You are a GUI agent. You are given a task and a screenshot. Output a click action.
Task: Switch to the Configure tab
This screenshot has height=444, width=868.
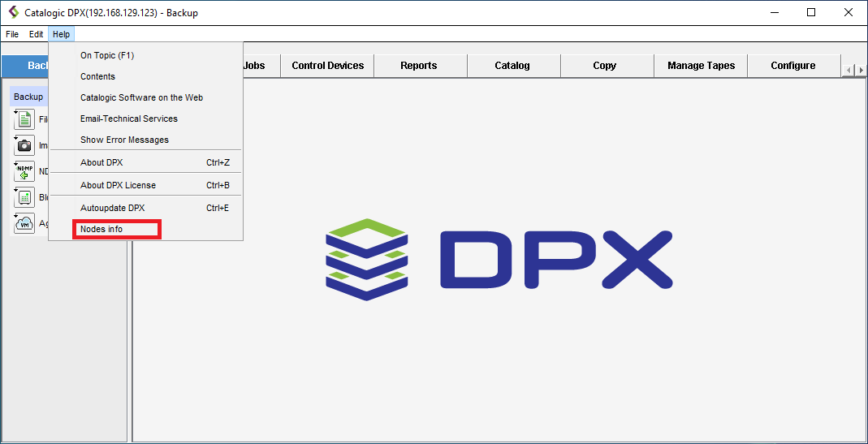[x=792, y=66]
